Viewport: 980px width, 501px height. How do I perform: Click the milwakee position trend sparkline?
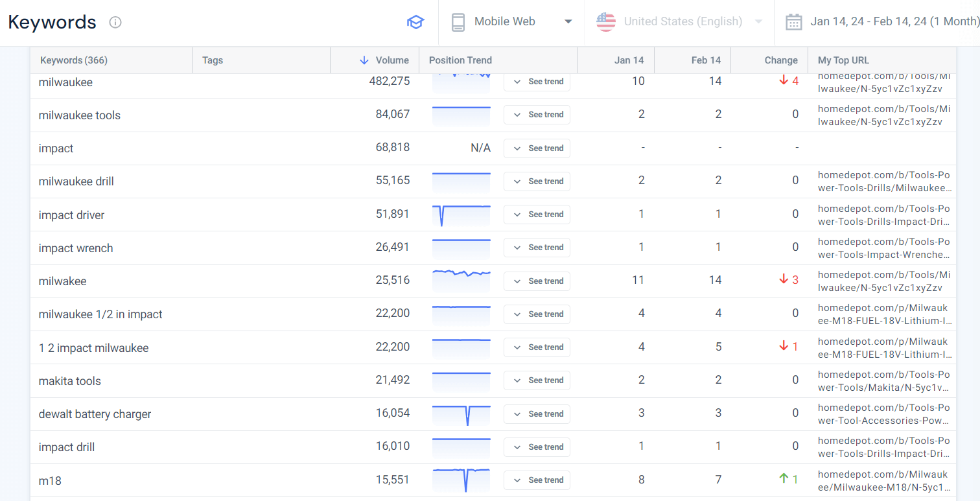(461, 281)
